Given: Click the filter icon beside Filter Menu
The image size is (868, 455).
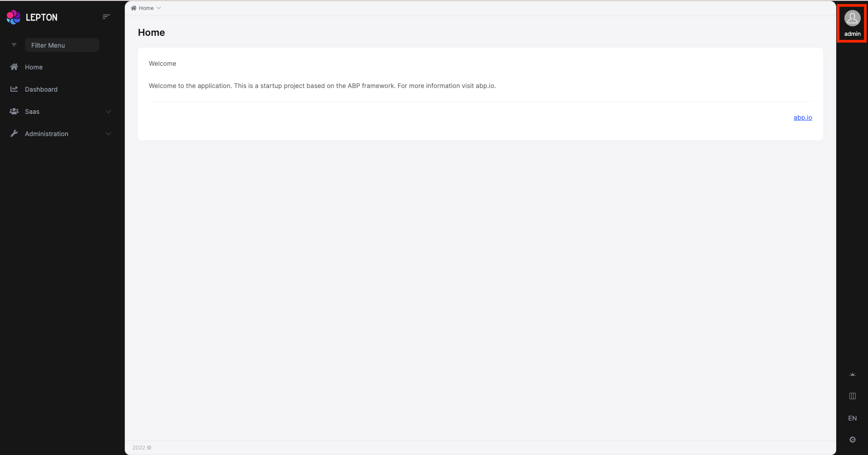Looking at the screenshot, I should (x=14, y=45).
